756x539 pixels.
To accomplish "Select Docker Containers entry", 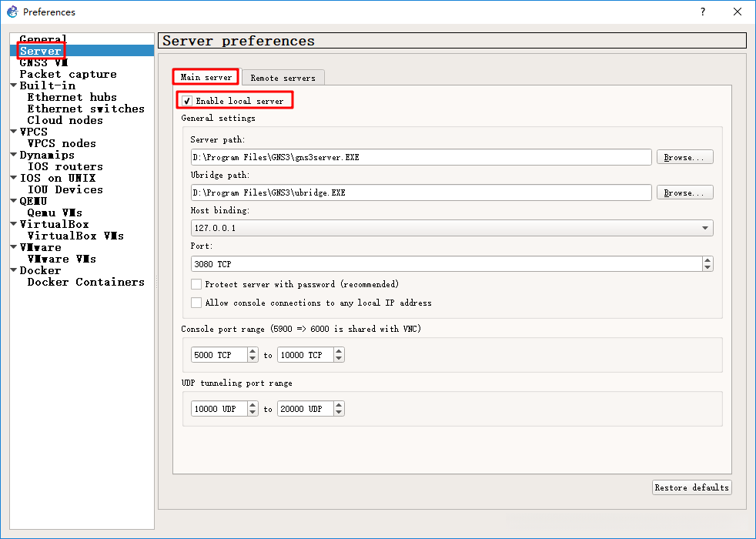I will (85, 282).
